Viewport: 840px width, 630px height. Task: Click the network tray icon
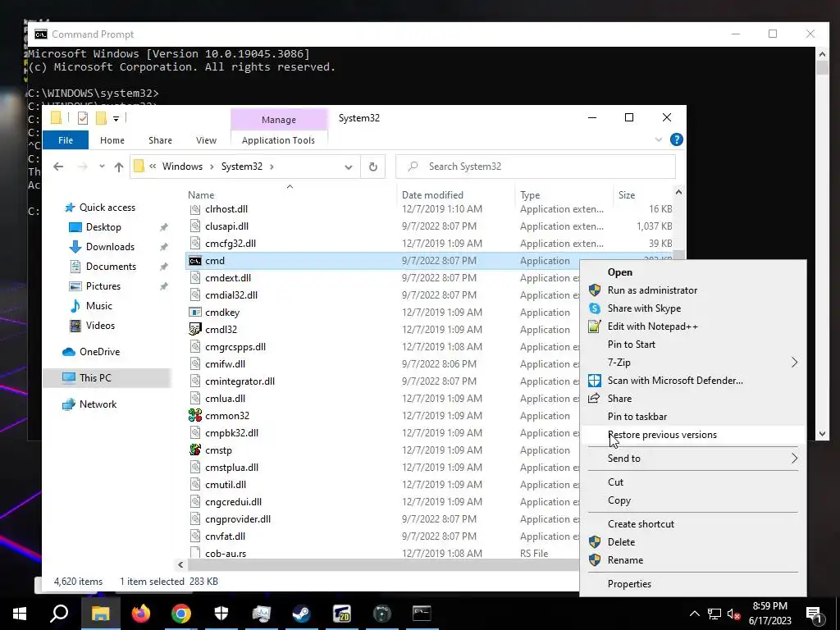tap(714, 614)
